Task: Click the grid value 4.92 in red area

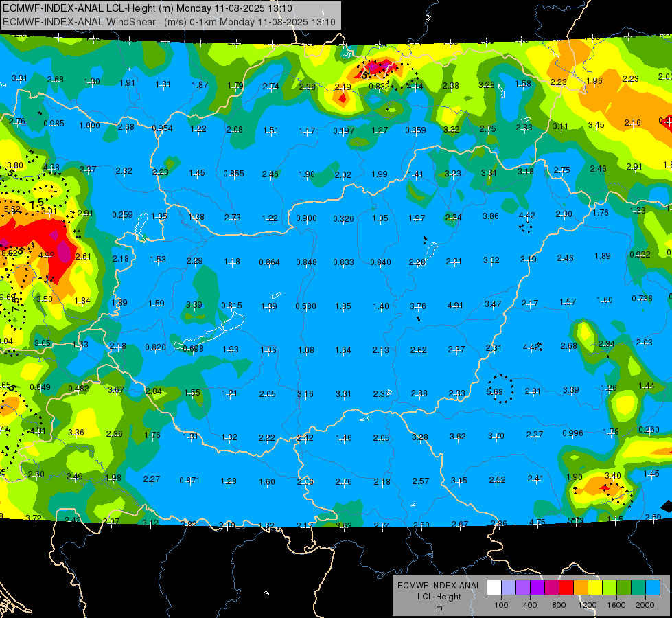Action: (x=46, y=255)
